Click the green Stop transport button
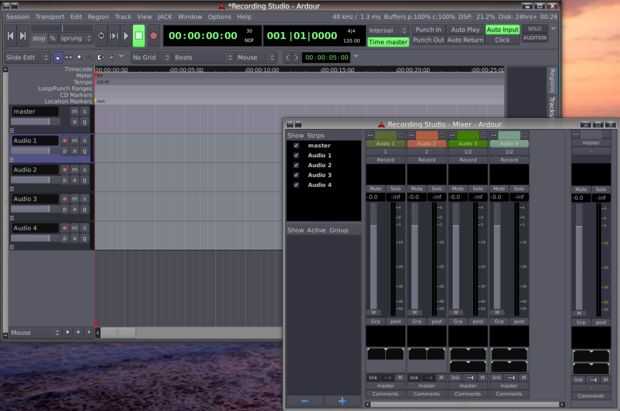 [139, 36]
